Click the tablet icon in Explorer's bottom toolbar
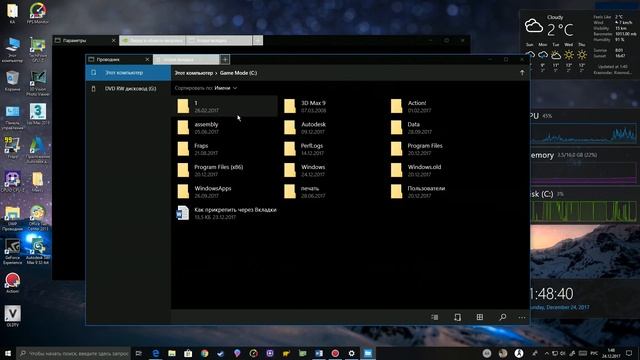Image resolution: width=640 pixels, height=360 pixels. coord(457,317)
